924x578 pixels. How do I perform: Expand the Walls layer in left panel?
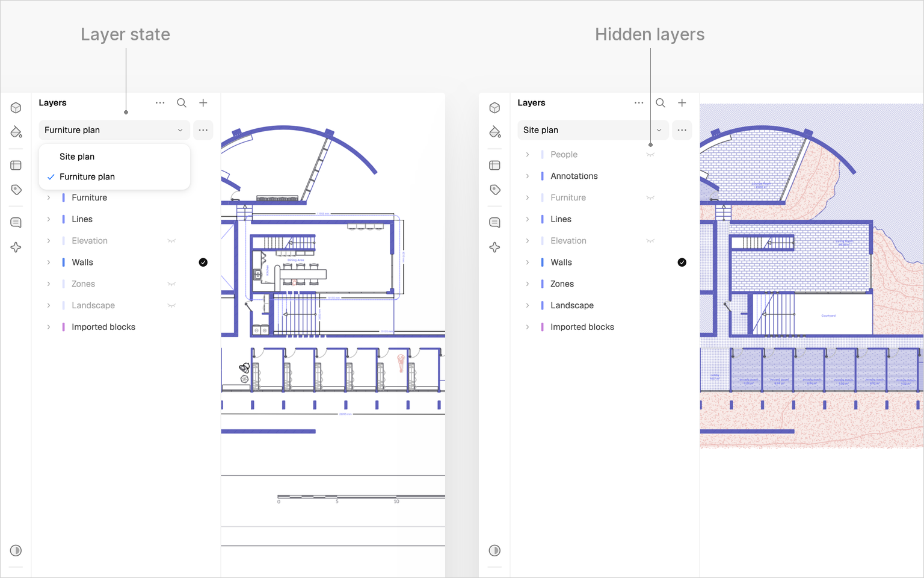(x=49, y=263)
